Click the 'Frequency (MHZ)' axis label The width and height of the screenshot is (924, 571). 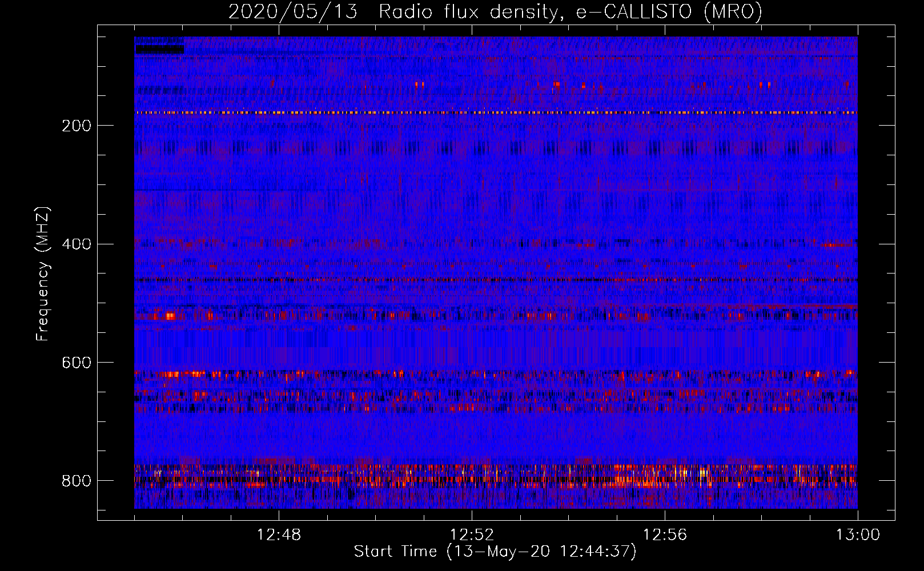[43, 274]
